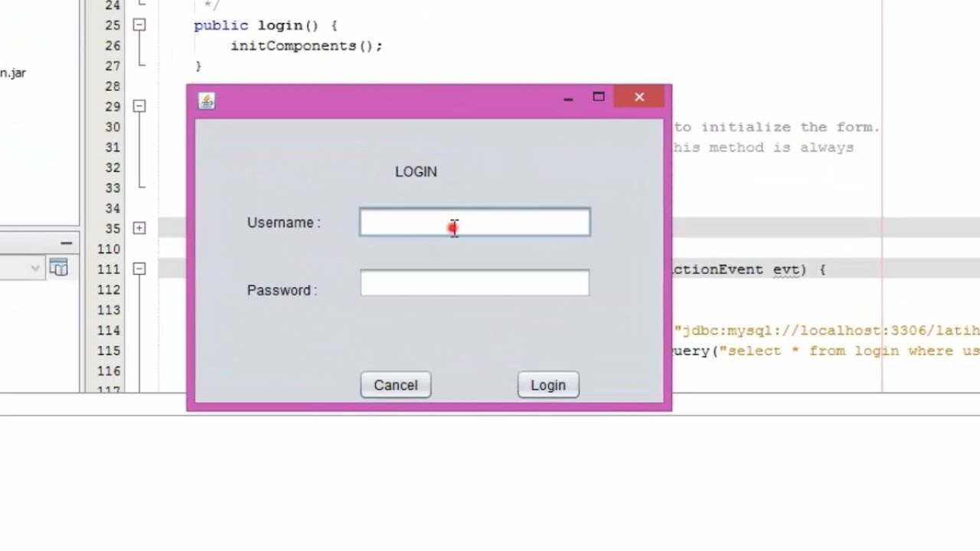This screenshot has width=980, height=551.
Task: Close the login dialog window
Action: (639, 97)
